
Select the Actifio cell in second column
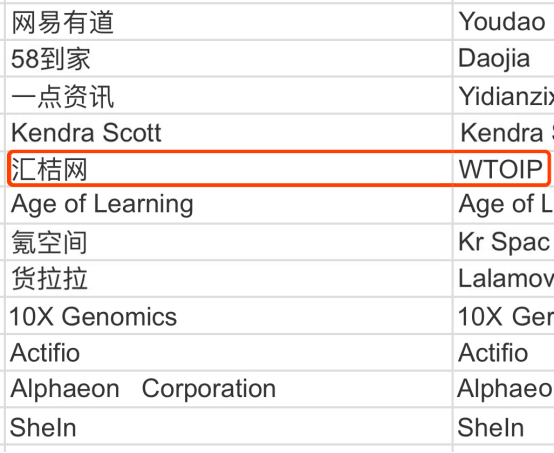[x=503, y=353]
